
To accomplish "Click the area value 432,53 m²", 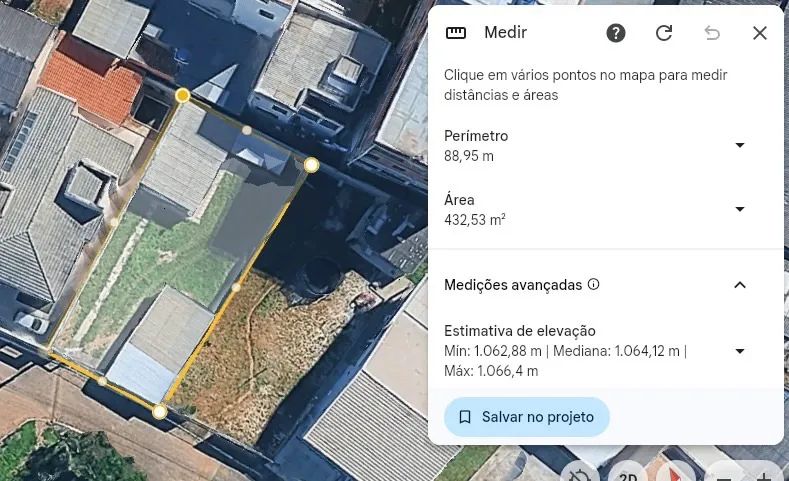I will click(x=475, y=220).
